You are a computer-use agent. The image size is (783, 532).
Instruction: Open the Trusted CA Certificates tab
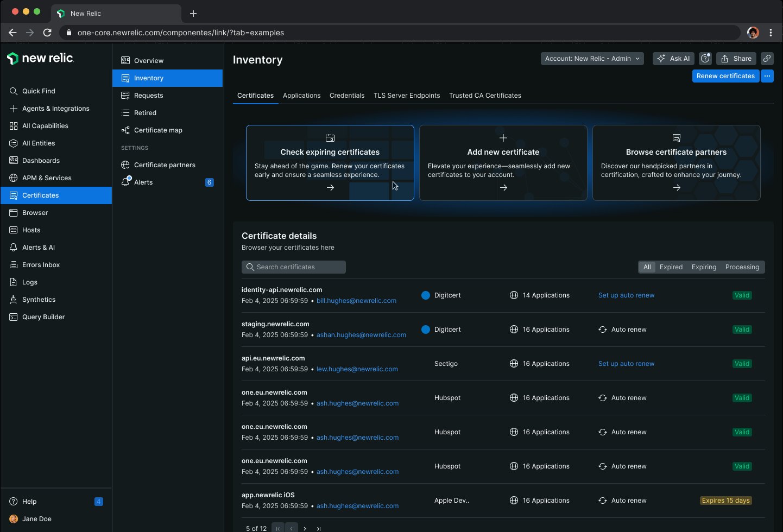[485, 96]
